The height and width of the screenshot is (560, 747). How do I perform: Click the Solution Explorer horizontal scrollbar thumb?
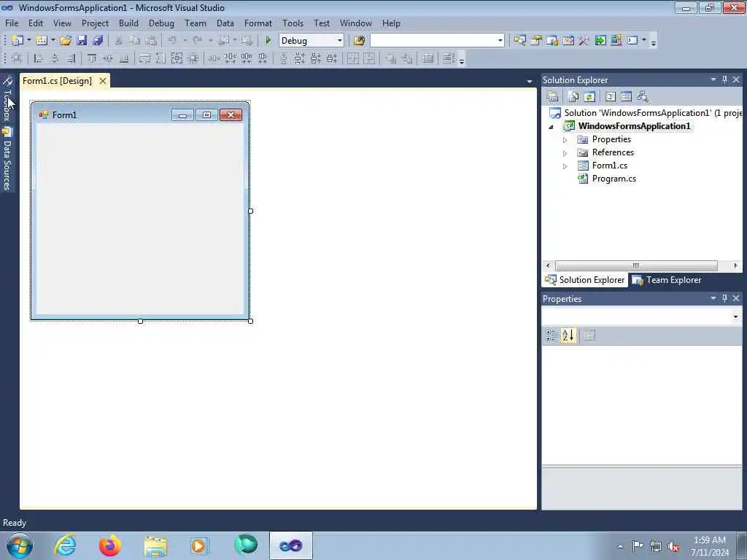tap(636, 265)
